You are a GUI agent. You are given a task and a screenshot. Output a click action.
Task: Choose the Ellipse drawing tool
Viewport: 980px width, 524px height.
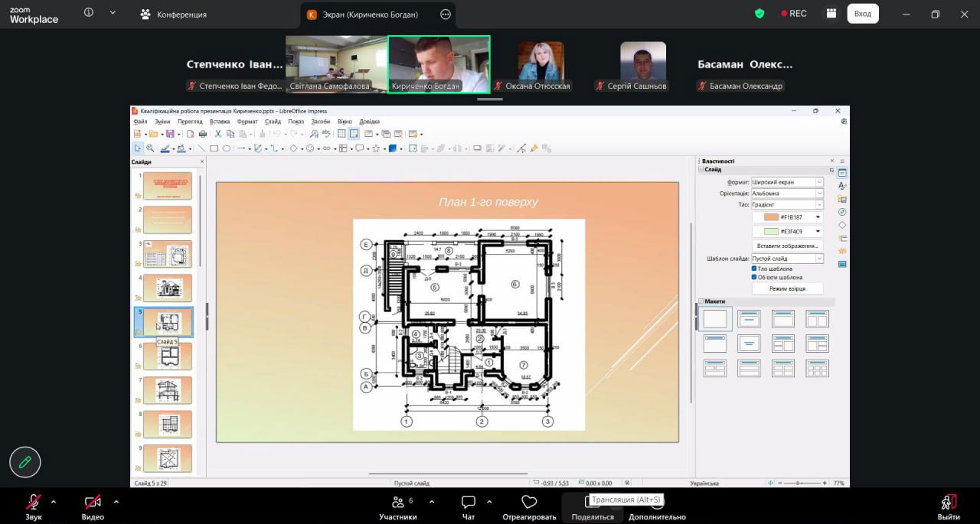pyautogui.click(x=227, y=148)
